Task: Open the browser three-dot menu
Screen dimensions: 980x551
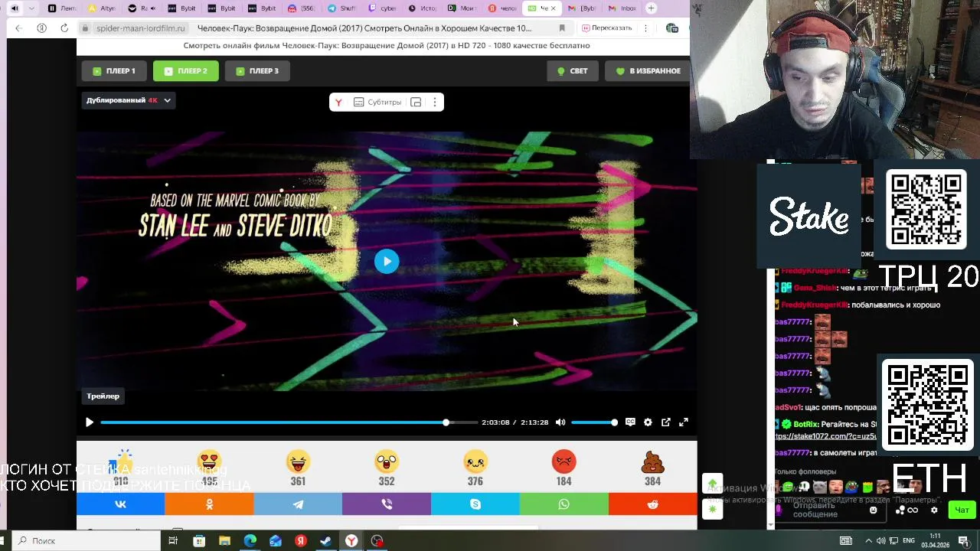Action: point(646,28)
